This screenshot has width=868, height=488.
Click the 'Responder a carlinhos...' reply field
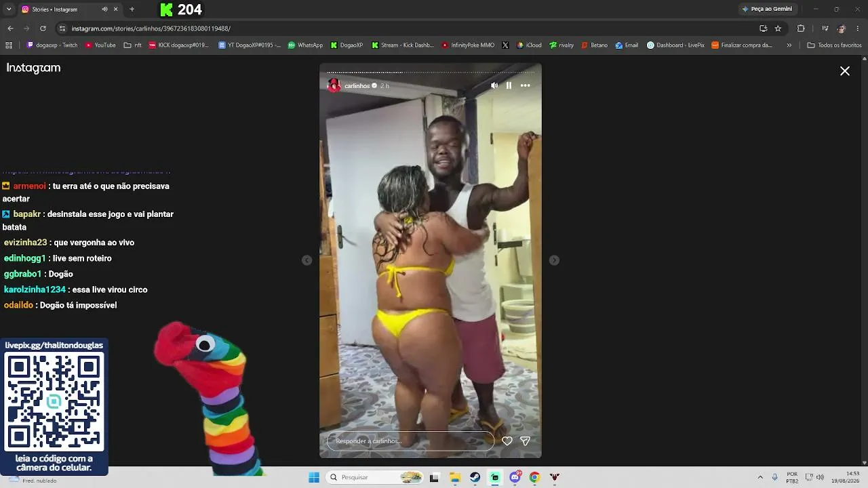(x=410, y=441)
